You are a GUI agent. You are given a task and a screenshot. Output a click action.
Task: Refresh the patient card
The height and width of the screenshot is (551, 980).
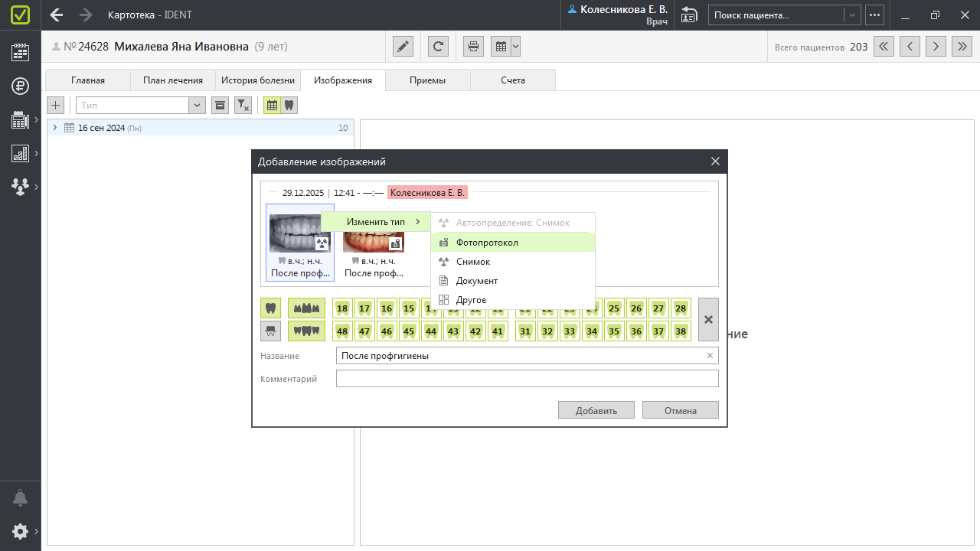pos(438,47)
